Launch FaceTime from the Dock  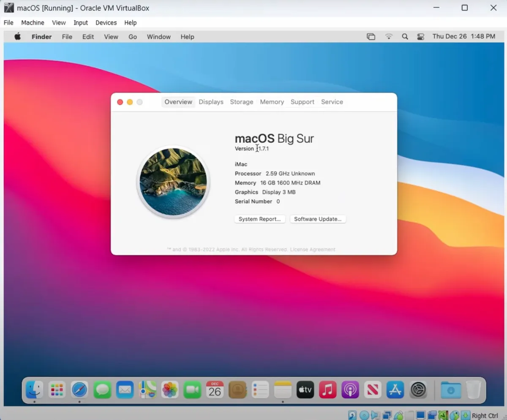click(x=192, y=390)
